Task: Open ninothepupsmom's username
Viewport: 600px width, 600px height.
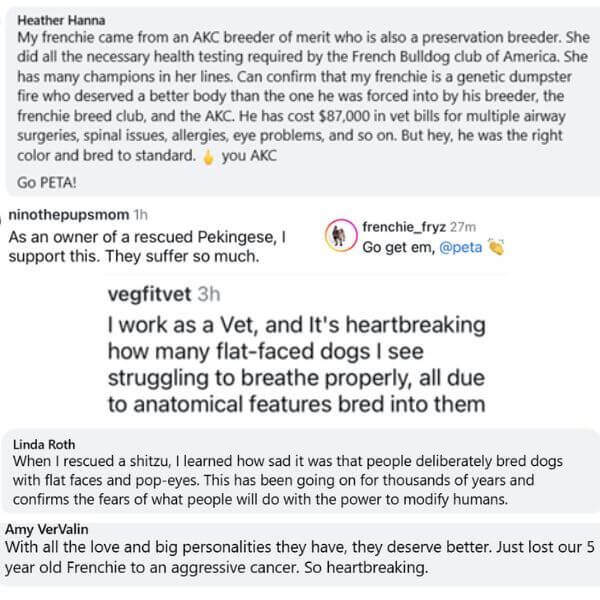Action: [x=69, y=215]
